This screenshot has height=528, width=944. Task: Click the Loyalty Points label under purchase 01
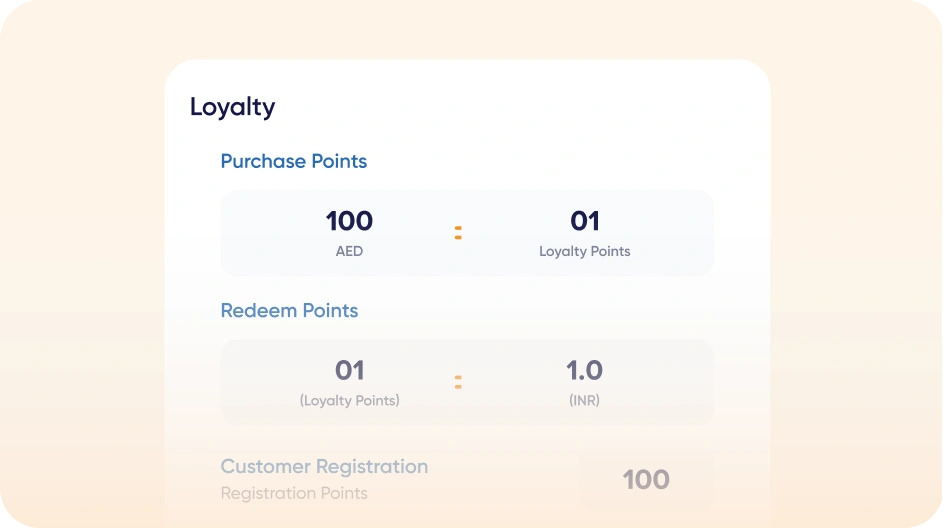pos(584,251)
